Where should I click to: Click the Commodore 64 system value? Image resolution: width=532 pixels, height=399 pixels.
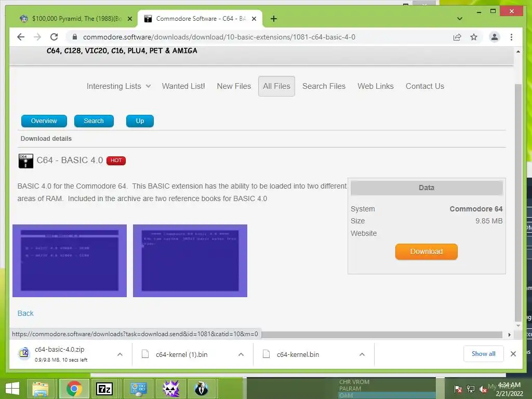(x=476, y=209)
